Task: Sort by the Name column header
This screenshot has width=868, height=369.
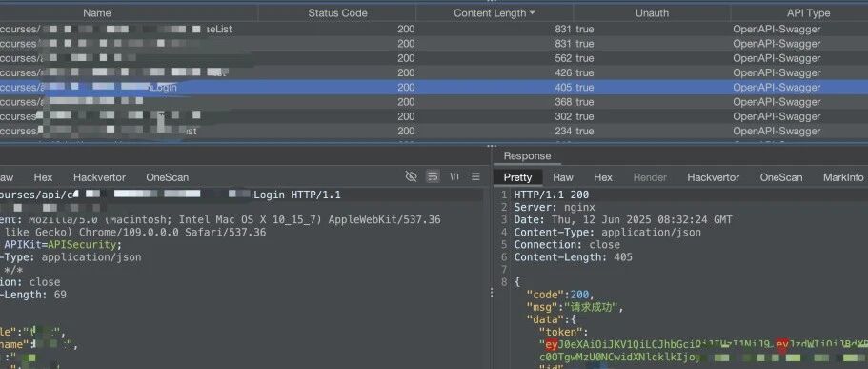Action: (x=97, y=12)
